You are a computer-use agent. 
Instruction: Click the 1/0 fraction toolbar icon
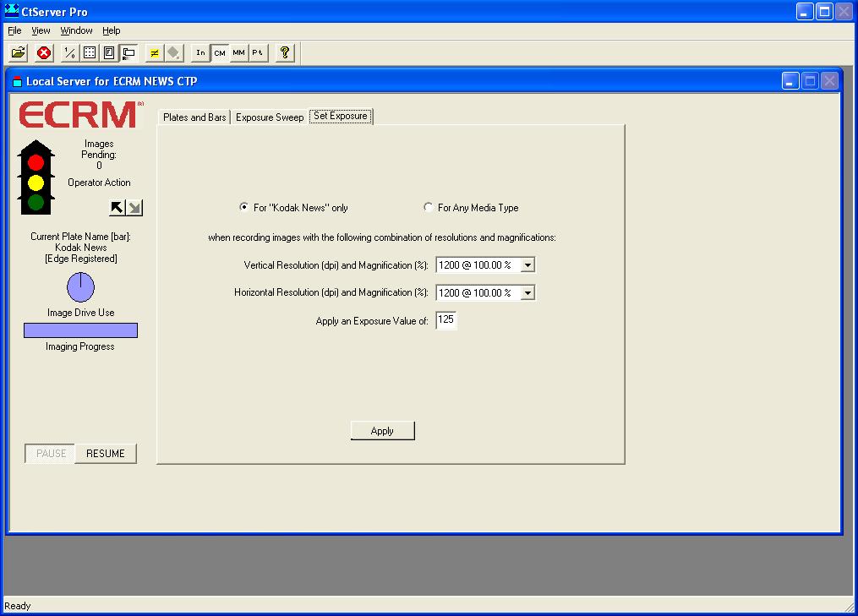69,53
